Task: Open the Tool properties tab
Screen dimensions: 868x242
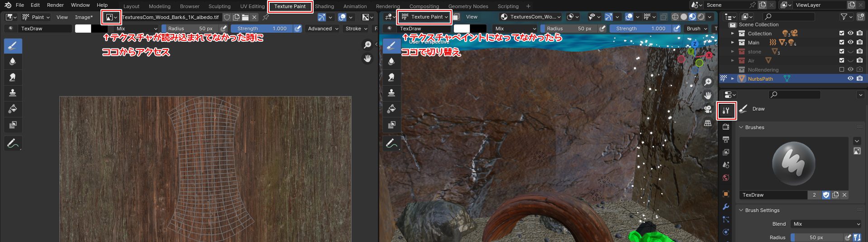Action: pos(726,111)
